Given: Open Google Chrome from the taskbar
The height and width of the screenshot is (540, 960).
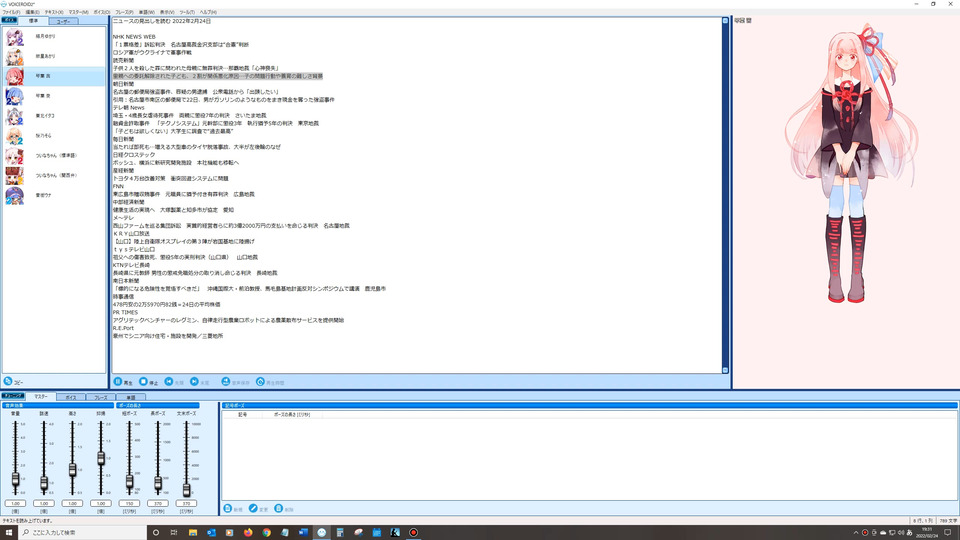Looking at the screenshot, I should pos(266,533).
